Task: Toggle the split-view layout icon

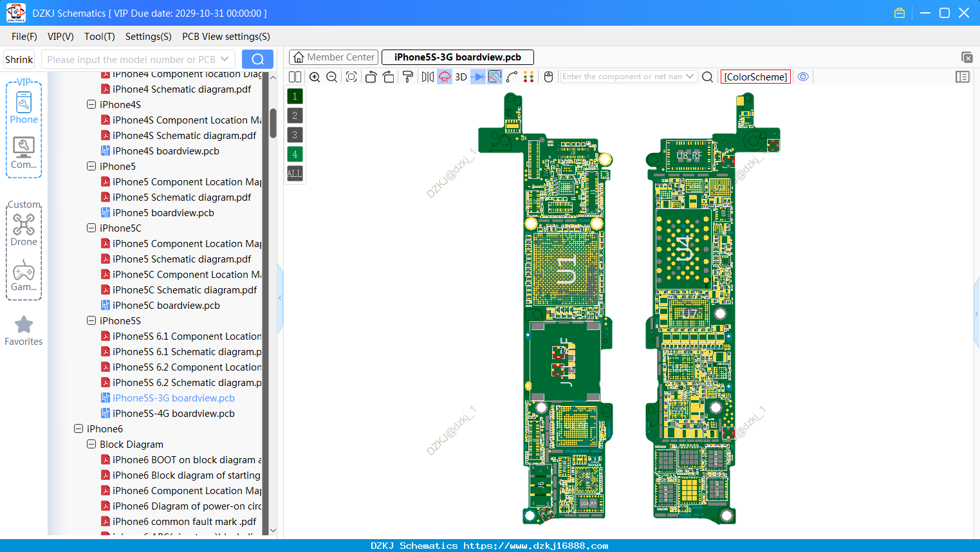Action: pos(295,77)
